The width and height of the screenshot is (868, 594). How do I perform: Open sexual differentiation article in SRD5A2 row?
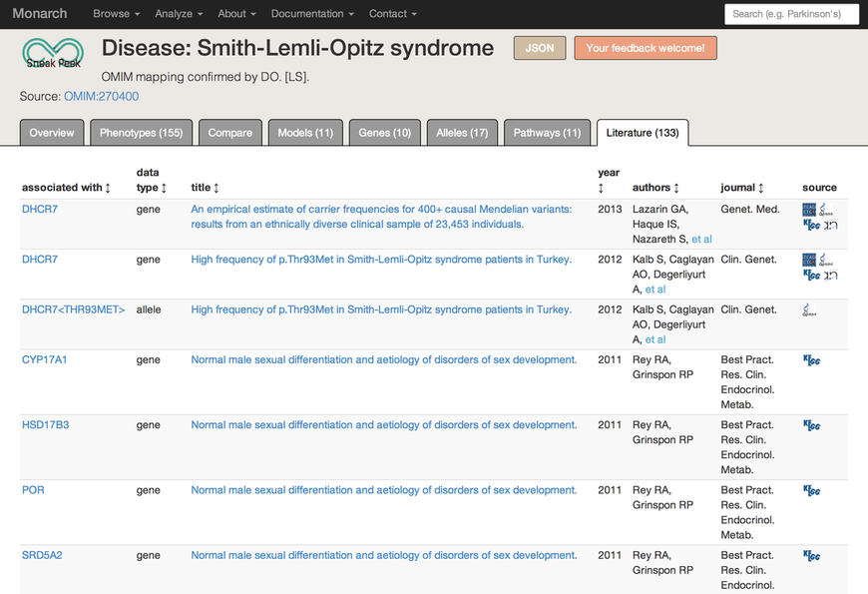pos(384,555)
